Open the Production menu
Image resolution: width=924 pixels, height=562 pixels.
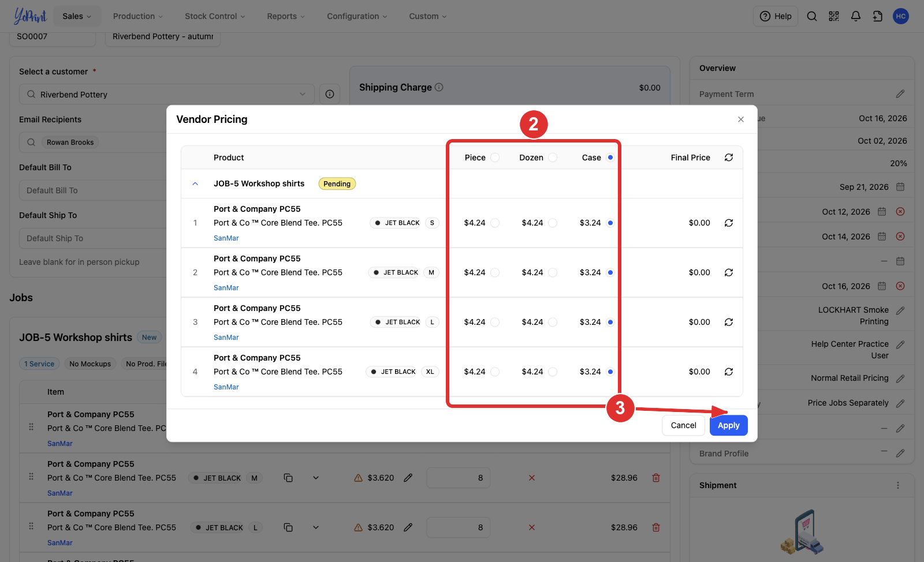tap(138, 16)
